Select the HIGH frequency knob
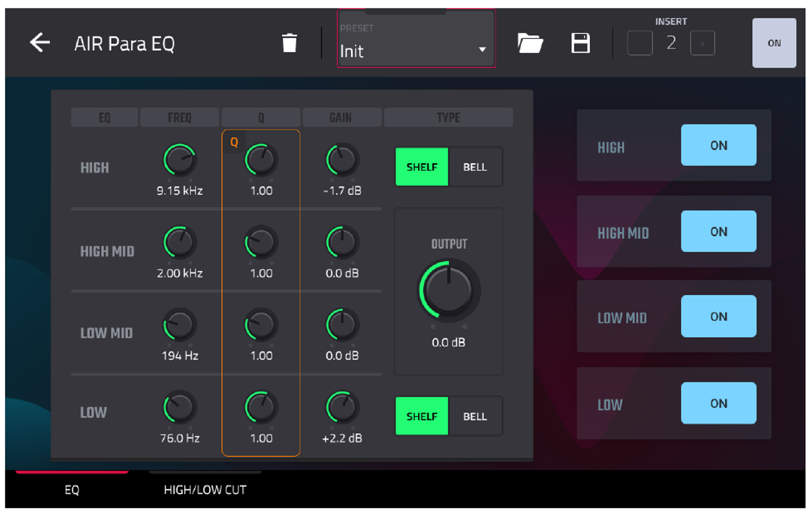 click(x=180, y=160)
